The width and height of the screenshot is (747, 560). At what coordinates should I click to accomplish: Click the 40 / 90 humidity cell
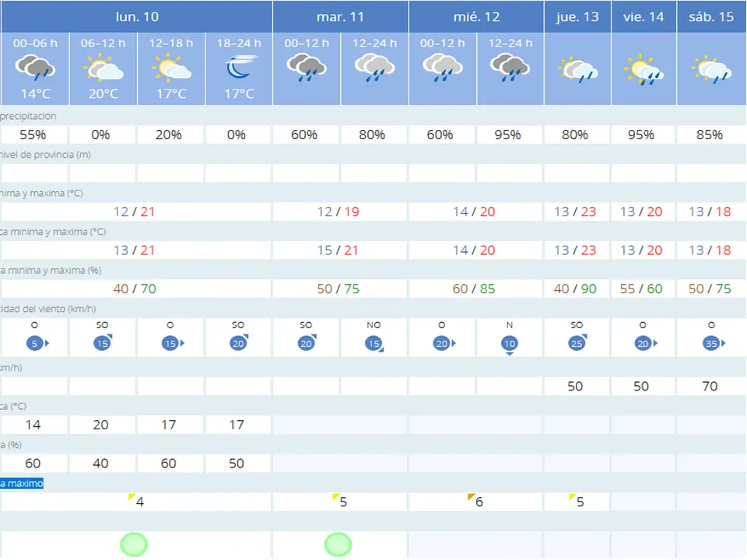577,289
